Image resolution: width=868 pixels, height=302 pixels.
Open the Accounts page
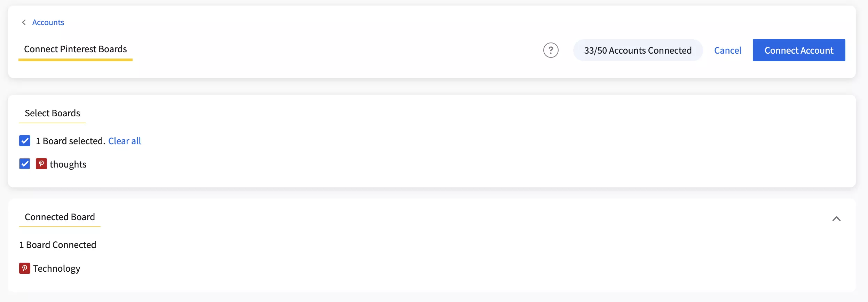click(48, 22)
